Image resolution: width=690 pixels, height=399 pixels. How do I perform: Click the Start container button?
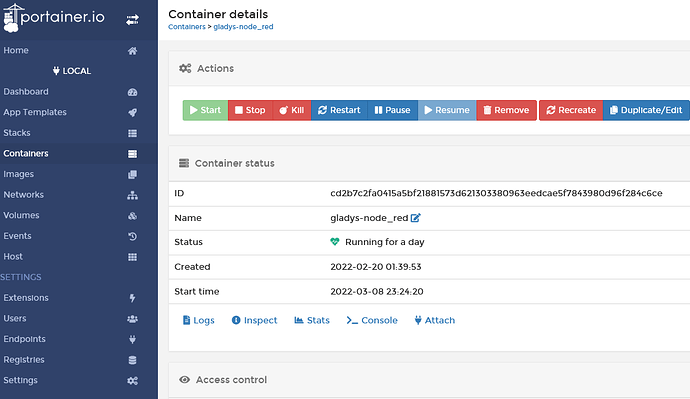tap(206, 110)
